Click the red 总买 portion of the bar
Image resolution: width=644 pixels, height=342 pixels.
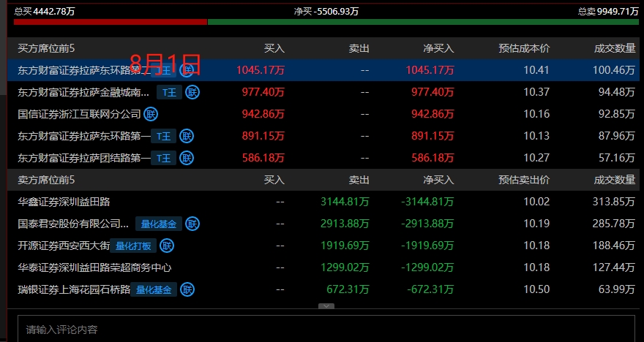click(111, 22)
